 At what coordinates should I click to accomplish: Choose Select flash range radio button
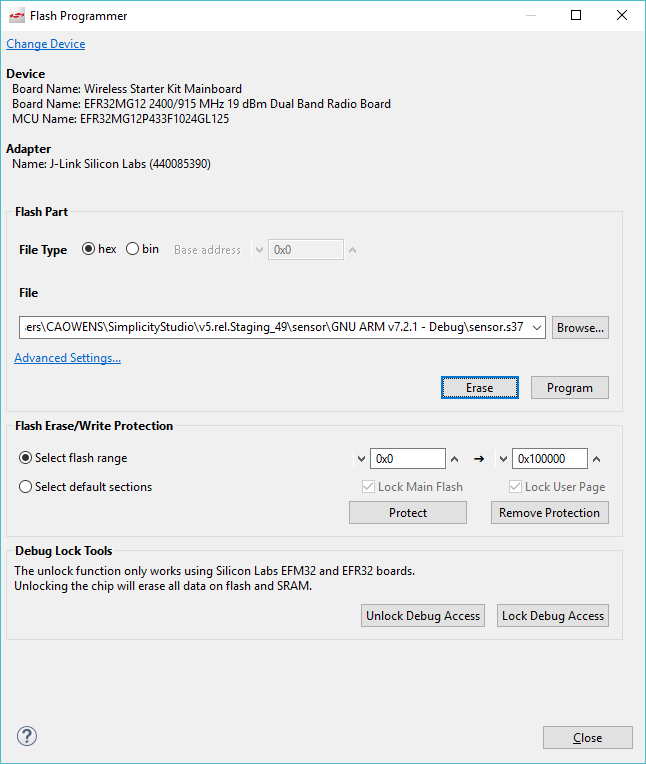pos(26,458)
